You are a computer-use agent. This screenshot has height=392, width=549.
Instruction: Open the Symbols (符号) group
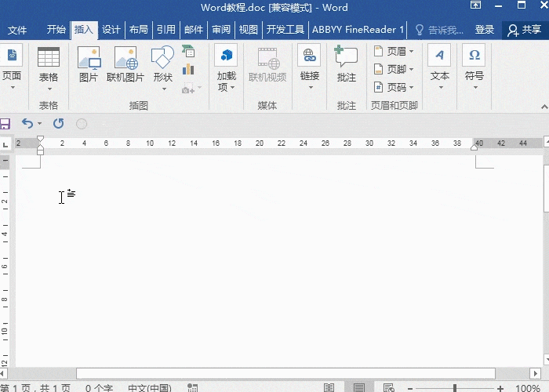click(x=474, y=67)
